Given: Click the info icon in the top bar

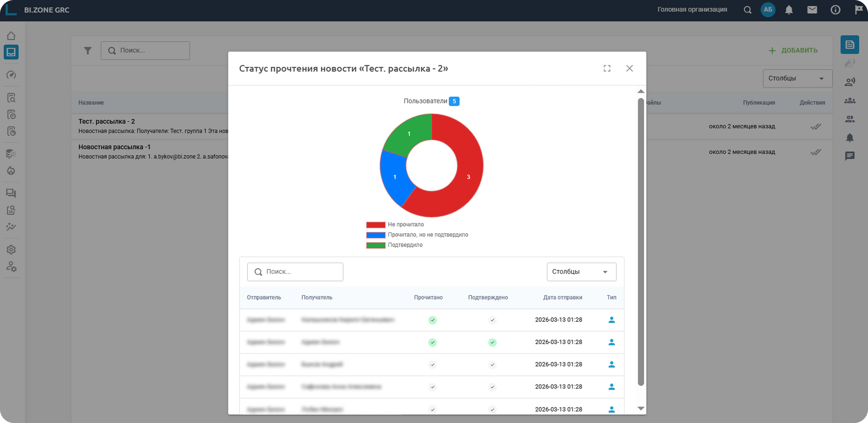Looking at the screenshot, I should point(835,10).
